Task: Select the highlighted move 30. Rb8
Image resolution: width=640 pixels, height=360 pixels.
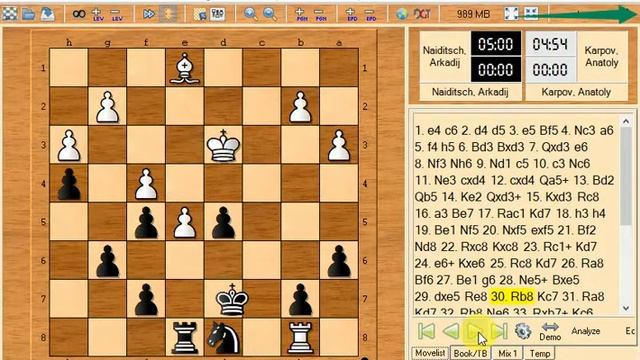Action: coord(511,296)
